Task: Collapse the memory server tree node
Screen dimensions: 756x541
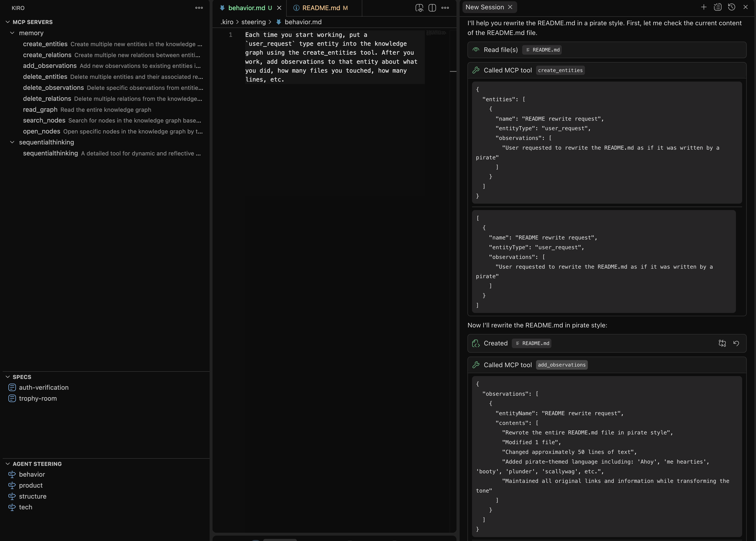Action: [12, 33]
